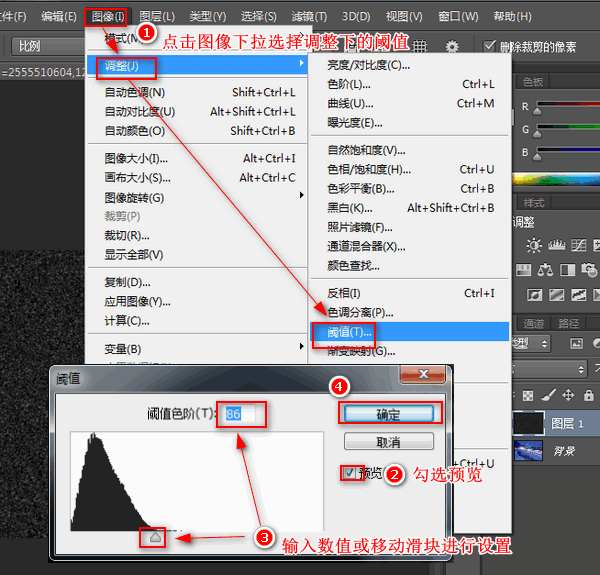This screenshot has width=600, height=575.
Task: Open the 帮助(H) menu
Action: (x=512, y=16)
